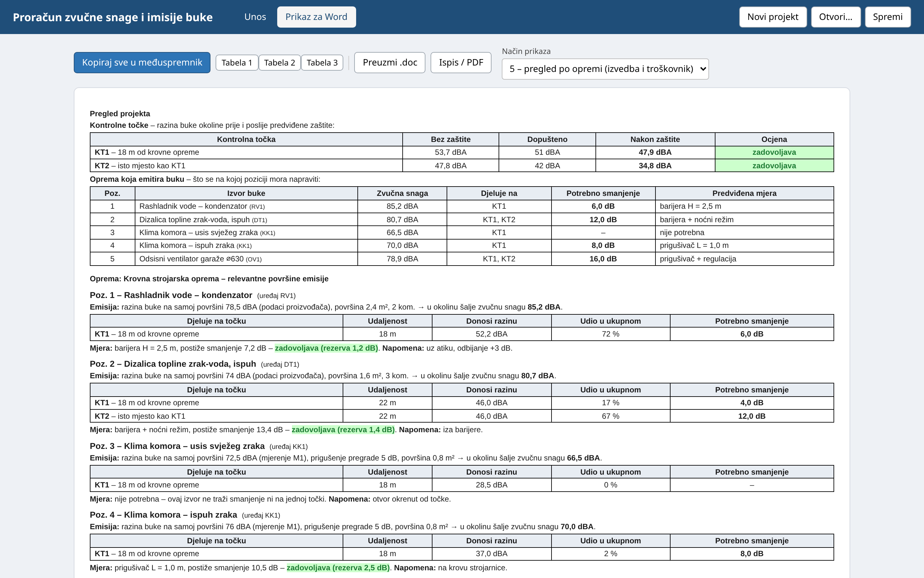Save the project with Spremi
The height and width of the screenshot is (578, 924).
888,17
